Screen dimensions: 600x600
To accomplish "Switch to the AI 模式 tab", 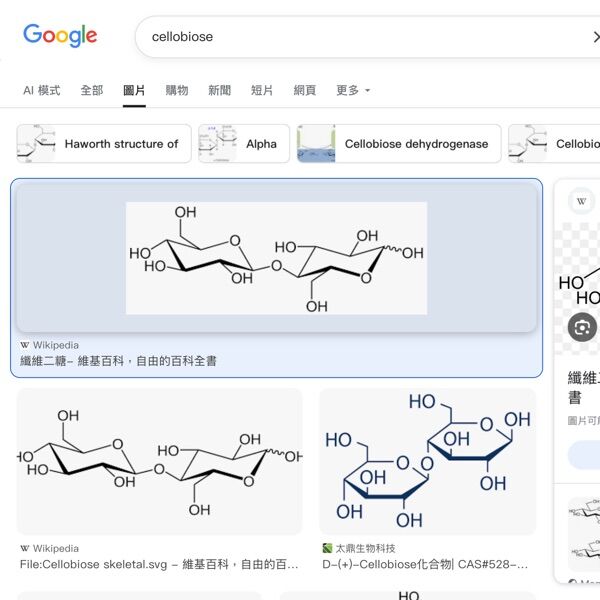I will [42, 90].
